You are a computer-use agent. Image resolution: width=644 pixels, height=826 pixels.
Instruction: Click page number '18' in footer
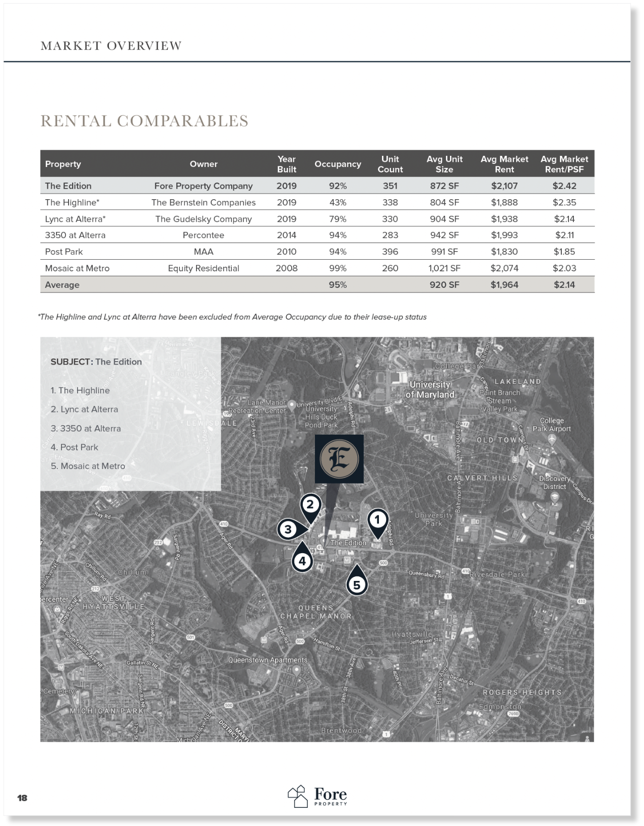(x=22, y=798)
